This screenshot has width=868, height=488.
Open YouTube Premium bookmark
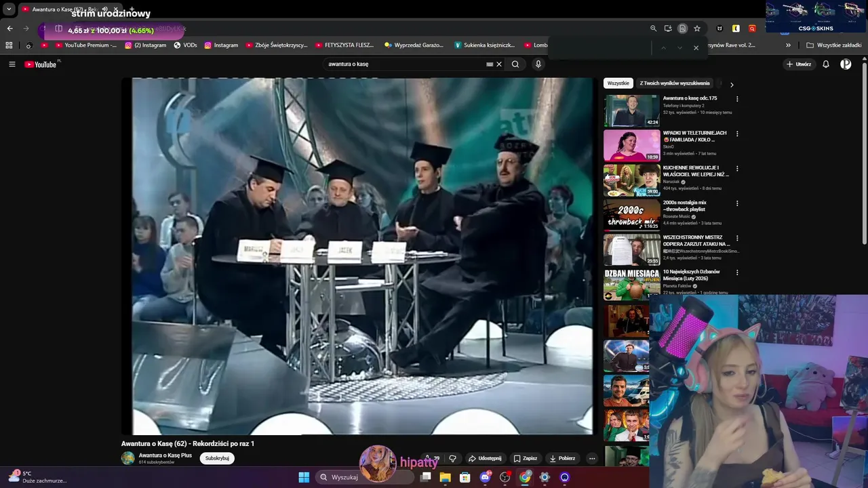pos(86,45)
